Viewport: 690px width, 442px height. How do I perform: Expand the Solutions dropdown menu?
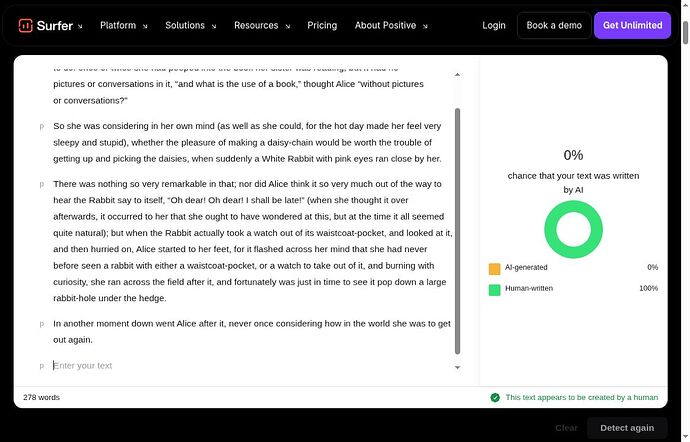click(191, 26)
